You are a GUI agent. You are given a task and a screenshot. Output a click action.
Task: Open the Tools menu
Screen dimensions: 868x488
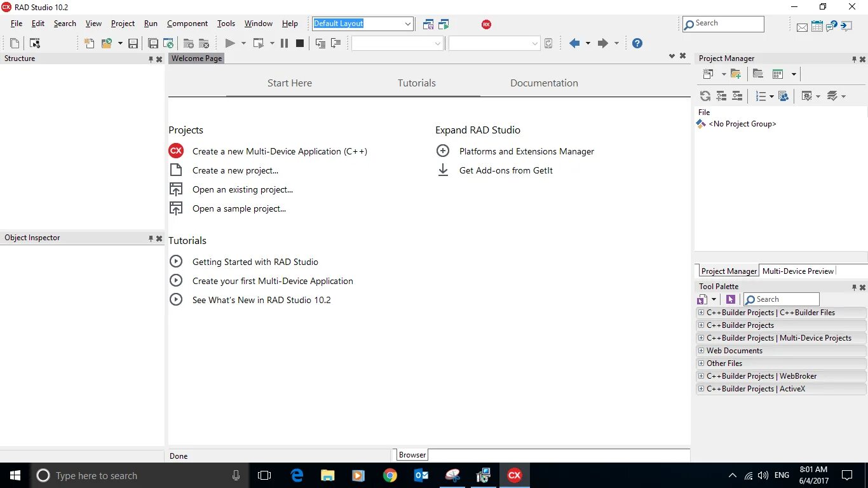coord(226,24)
